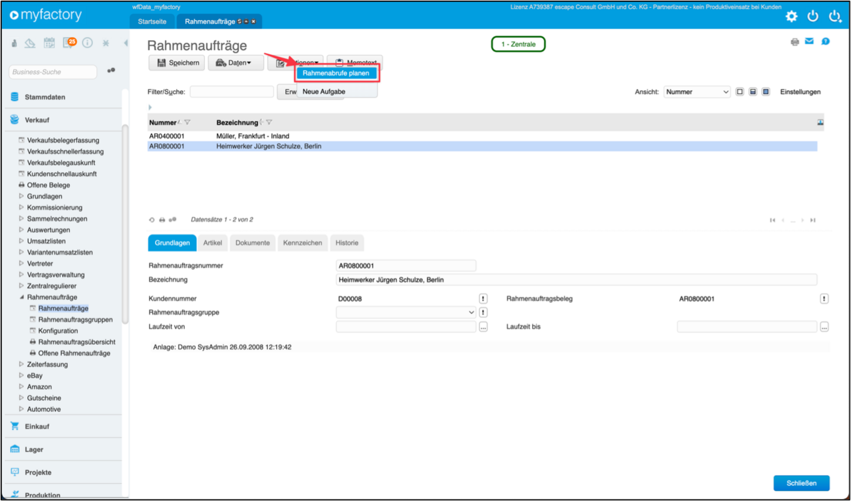Collapse the Rahmenaufträge tree folder
853x504 pixels.
tap(21, 297)
